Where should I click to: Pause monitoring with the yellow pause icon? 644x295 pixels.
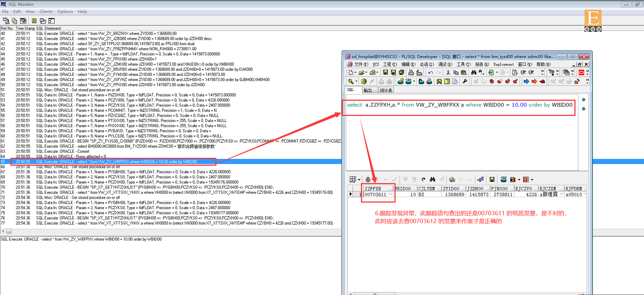[x=34, y=21]
